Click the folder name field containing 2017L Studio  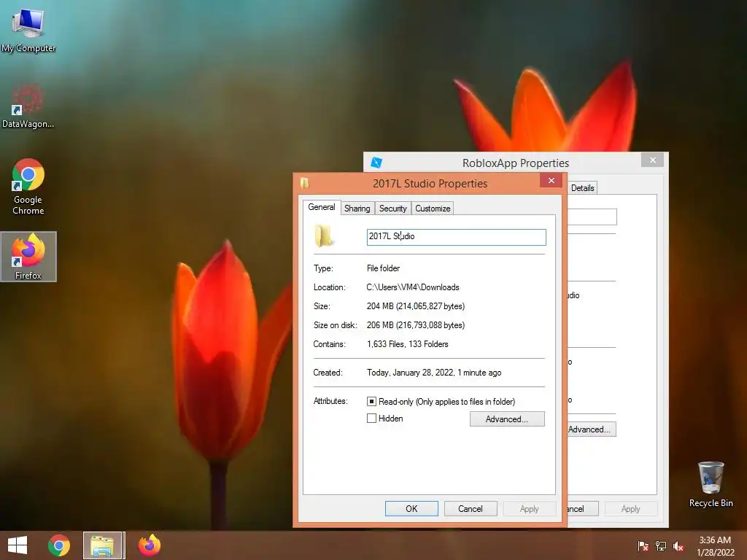pyautogui.click(x=457, y=237)
